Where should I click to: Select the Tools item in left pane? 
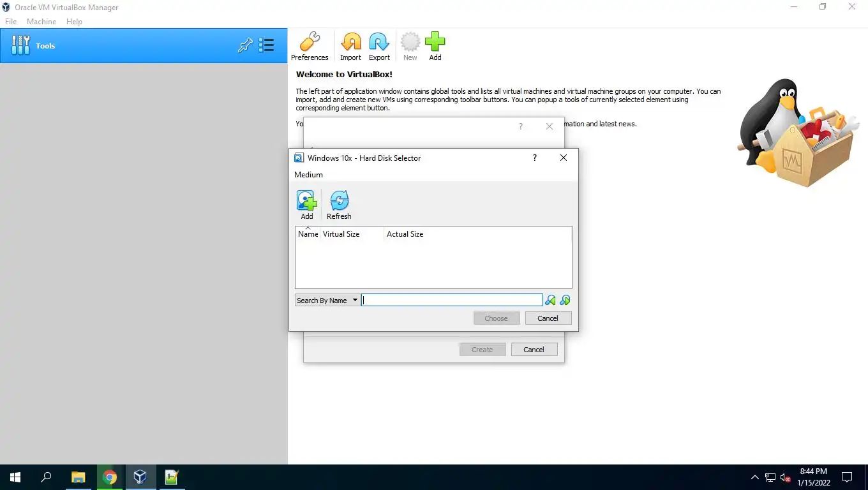144,45
